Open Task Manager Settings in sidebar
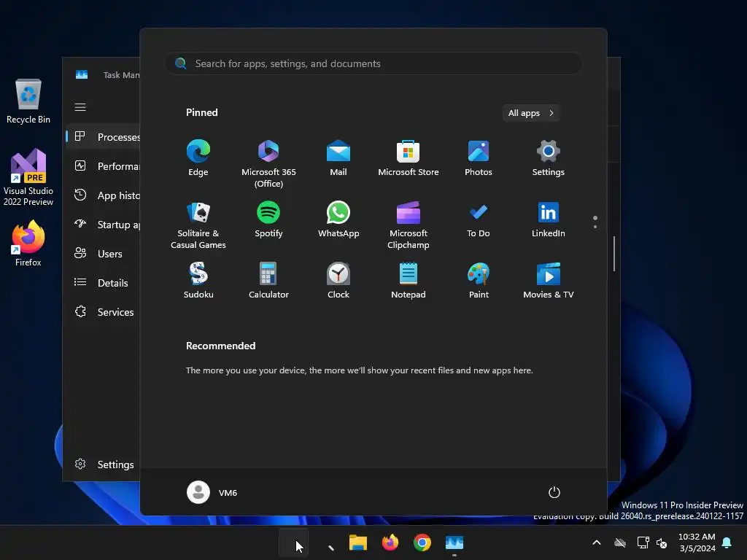Viewport: 747px width, 560px height. click(103, 464)
